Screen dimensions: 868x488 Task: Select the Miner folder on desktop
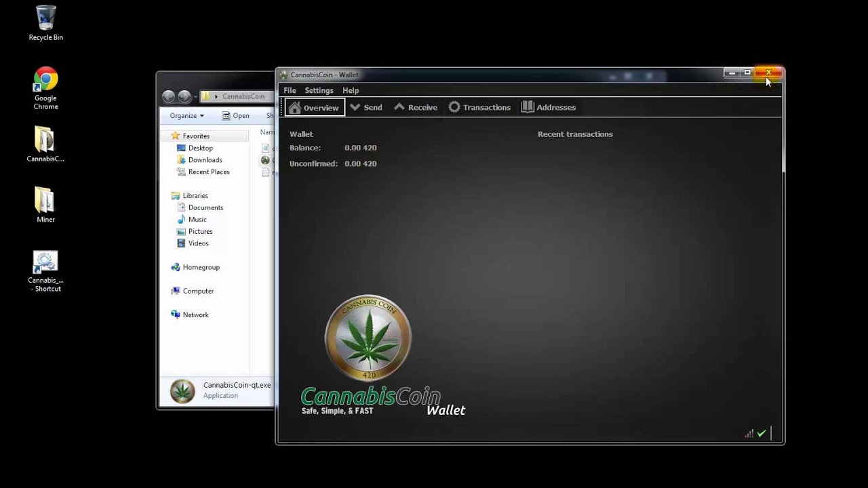click(x=45, y=205)
